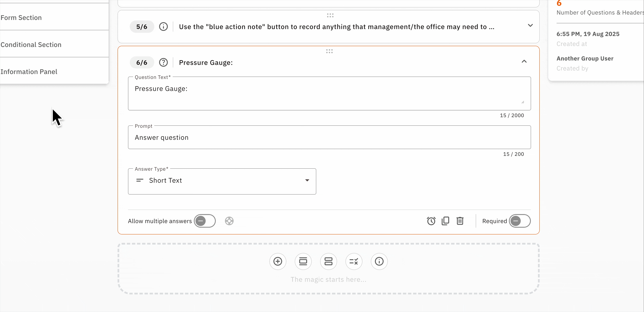Duplicate the Pressure Gauge question
Viewport: 644px width, 312px height.
[x=445, y=221]
